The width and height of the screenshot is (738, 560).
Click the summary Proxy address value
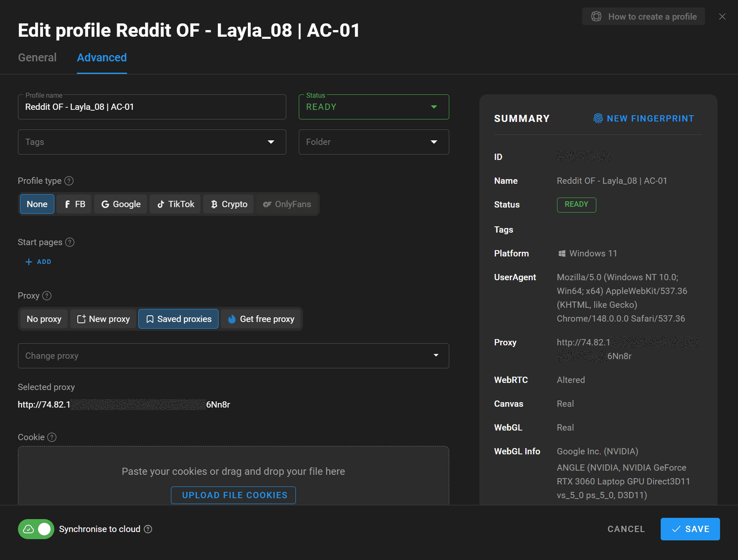coord(627,349)
